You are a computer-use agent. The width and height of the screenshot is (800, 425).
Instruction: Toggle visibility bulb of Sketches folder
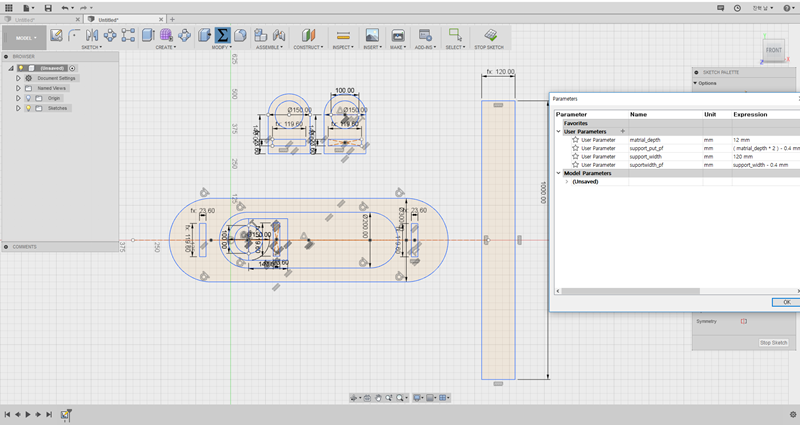pyautogui.click(x=29, y=108)
